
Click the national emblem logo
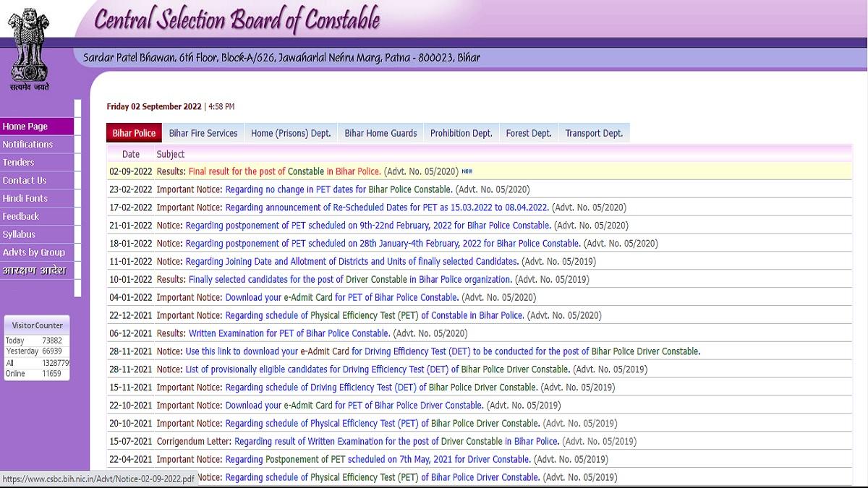[29, 45]
